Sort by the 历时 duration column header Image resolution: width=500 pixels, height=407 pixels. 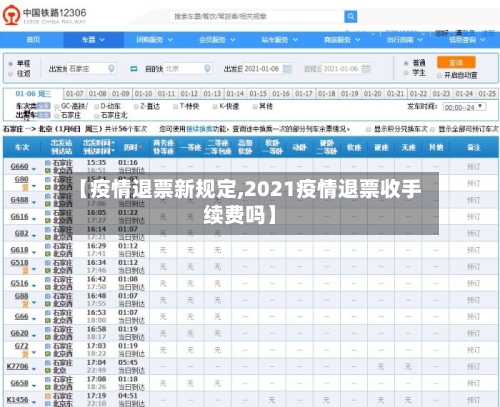pyautogui.click(x=132, y=147)
